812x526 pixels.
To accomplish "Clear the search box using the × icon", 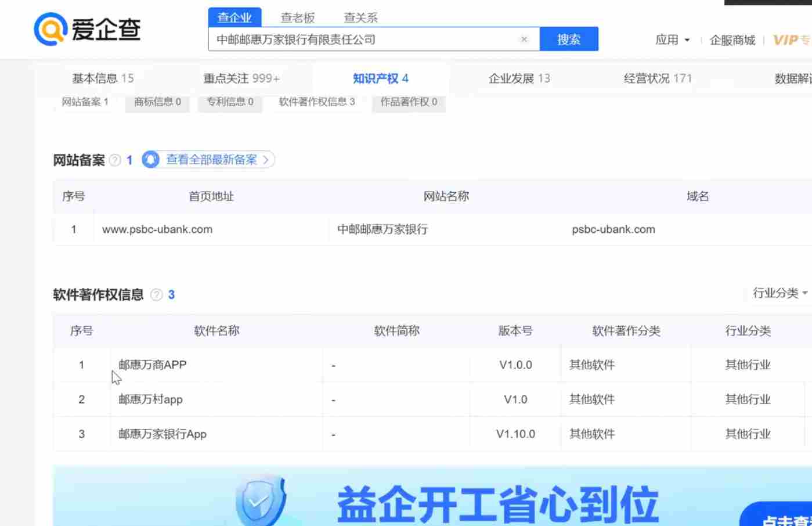I will click(x=524, y=39).
